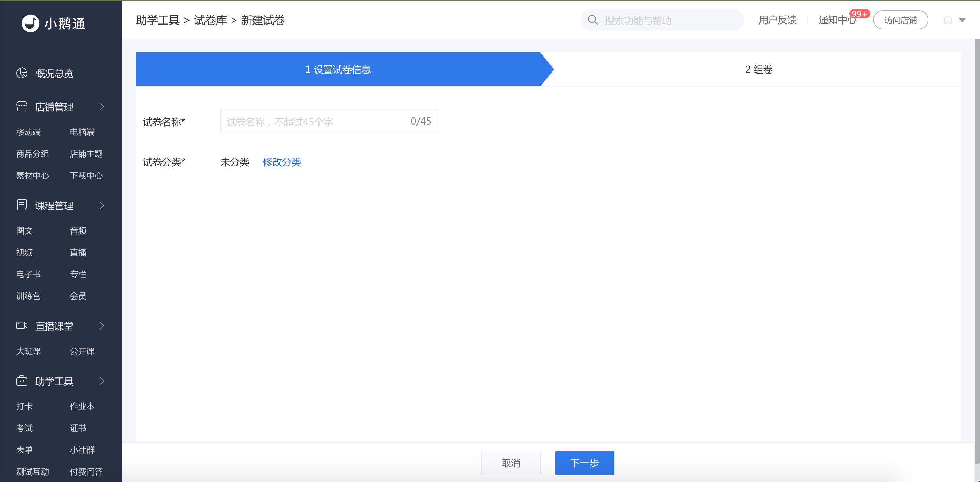Expand the 助学工具 chevron arrow
The height and width of the screenshot is (482, 980).
pos(102,381)
